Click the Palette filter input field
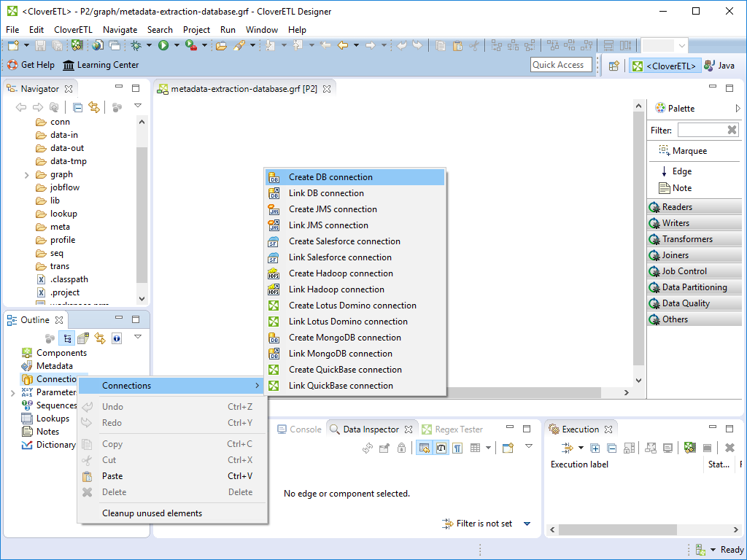 [x=702, y=130]
